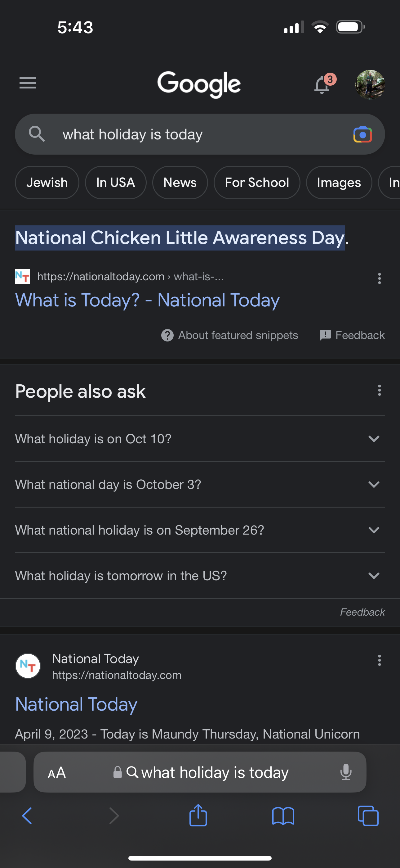This screenshot has width=400, height=868.
Task: Select the News filter chip
Action: [180, 183]
